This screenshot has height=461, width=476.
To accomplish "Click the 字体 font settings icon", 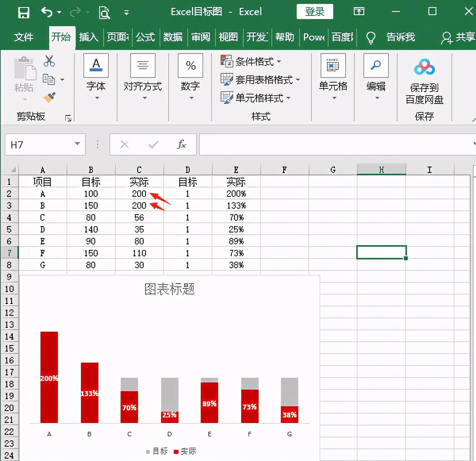I will (96, 65).
